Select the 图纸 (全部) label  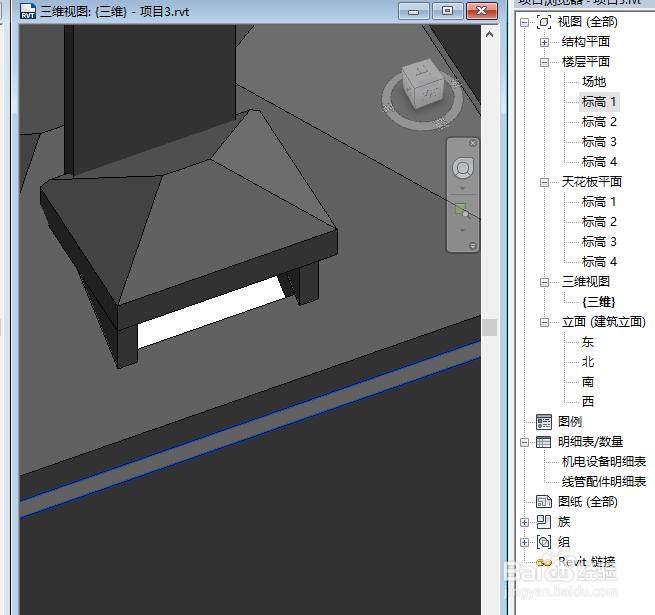[587, 502]
